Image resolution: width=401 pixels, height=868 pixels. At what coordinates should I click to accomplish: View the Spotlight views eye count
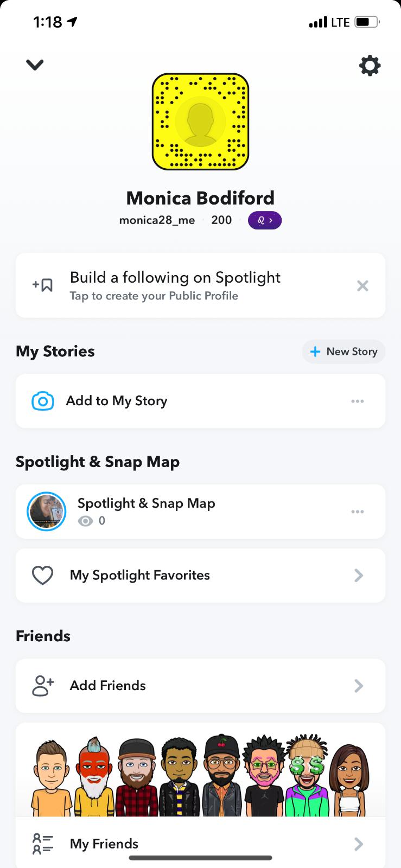pyautogui.click(x=92, y=521)
